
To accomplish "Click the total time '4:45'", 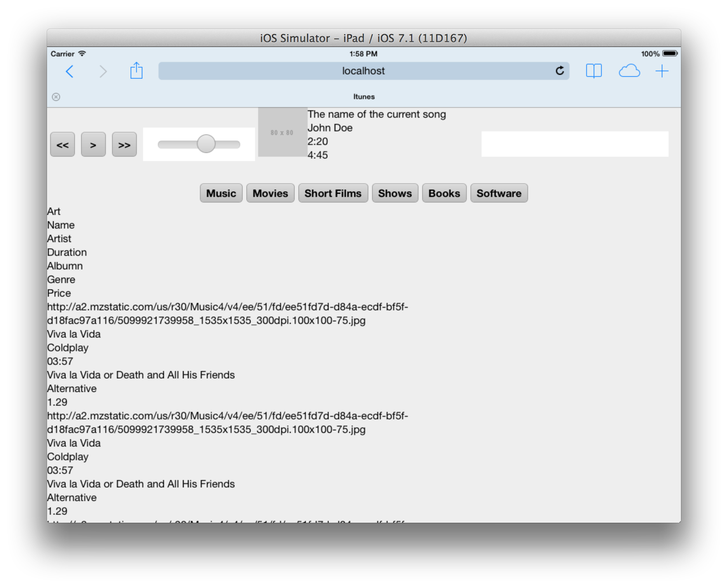I will (318, 155).
